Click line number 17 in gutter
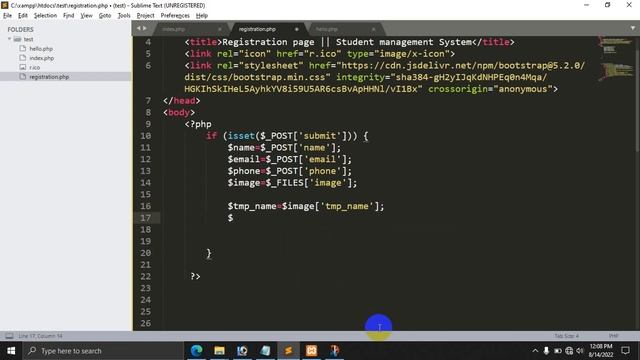The width and height of the screenshot is (640, 360). pyautogui.click(x=146, y=218)
